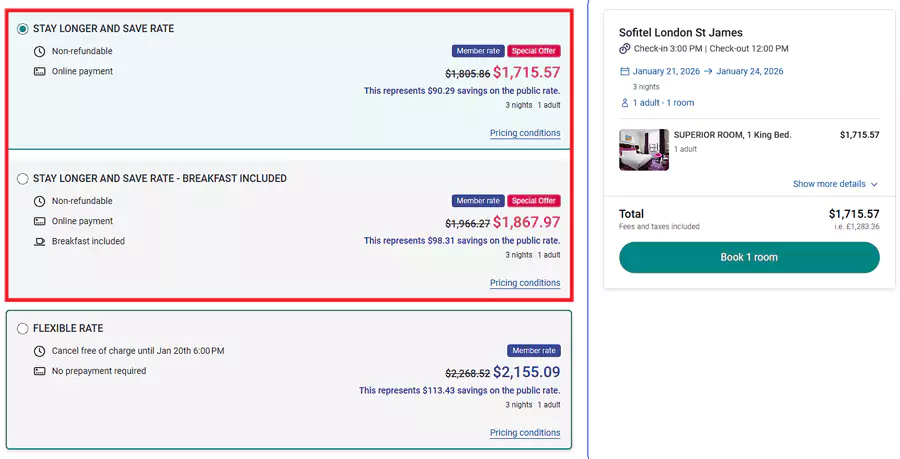Click the check-in link icon under hotel name

tap(625, 49)
